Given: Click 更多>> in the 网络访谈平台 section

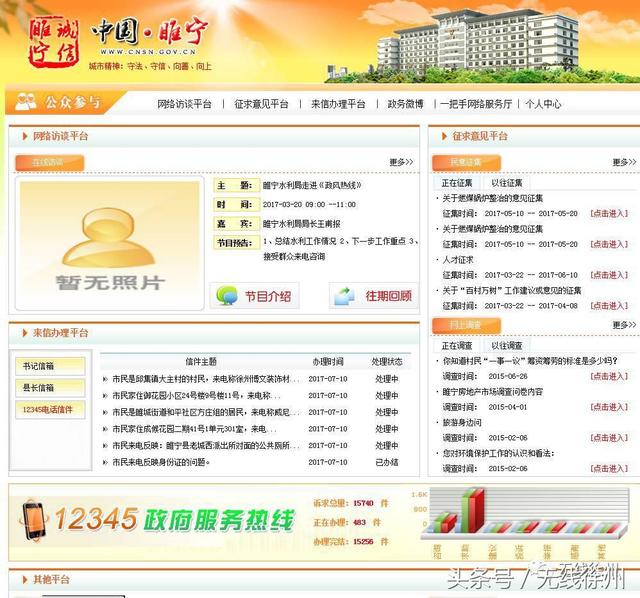Looking at the screenshot, I should point(401,162).
